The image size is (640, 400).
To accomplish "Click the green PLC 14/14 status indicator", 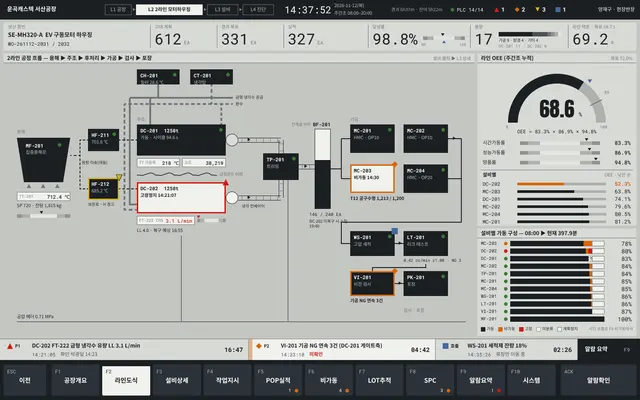I will (x=467, y=9).
